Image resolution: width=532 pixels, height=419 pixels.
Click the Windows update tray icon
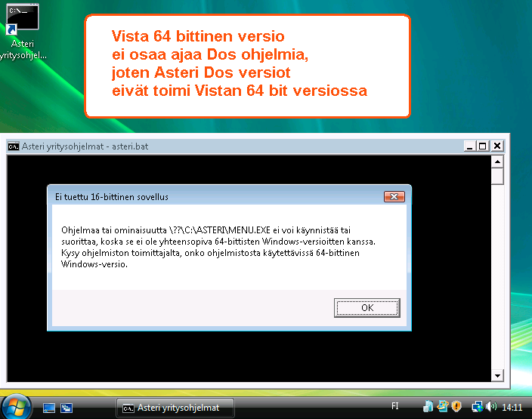tap(442, 405)
